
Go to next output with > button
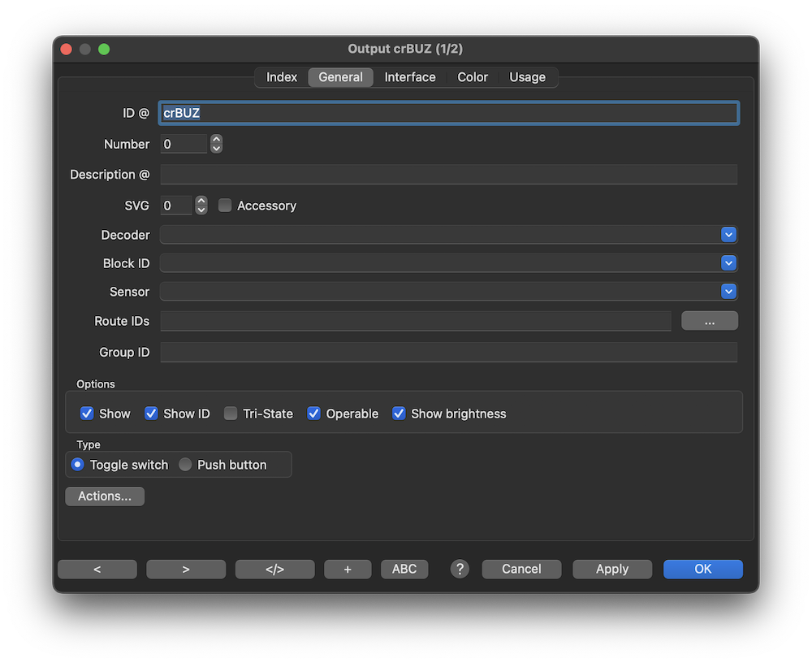coord(186,569)
